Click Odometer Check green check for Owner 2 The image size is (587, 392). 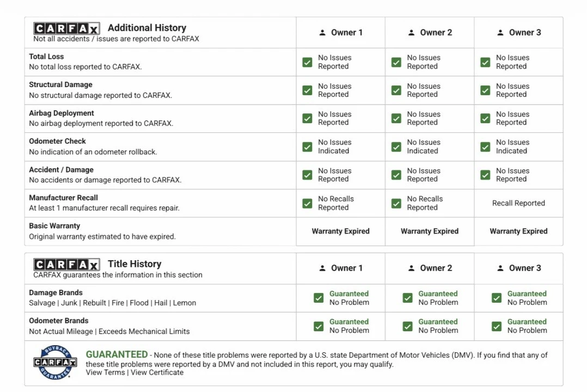(x=396, y=147)
